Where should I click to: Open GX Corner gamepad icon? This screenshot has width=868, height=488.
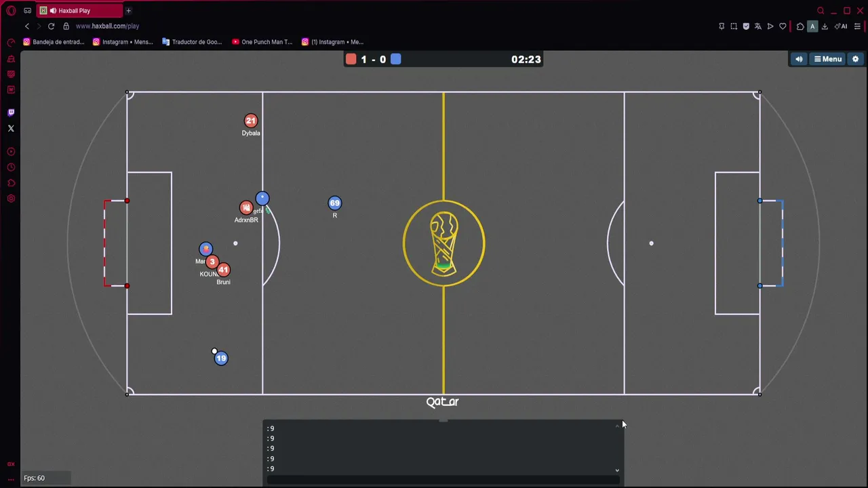tap(27, 11)
